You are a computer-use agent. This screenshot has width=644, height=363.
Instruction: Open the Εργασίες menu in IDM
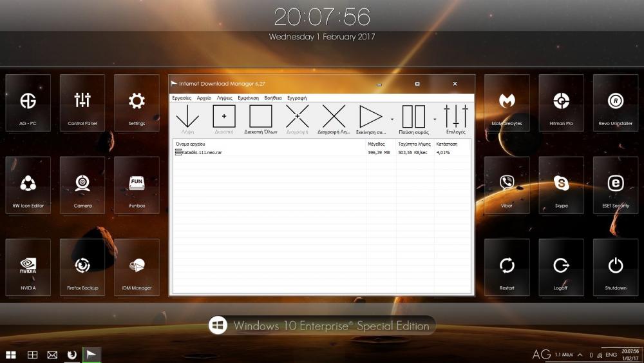(x=182, y=98)
